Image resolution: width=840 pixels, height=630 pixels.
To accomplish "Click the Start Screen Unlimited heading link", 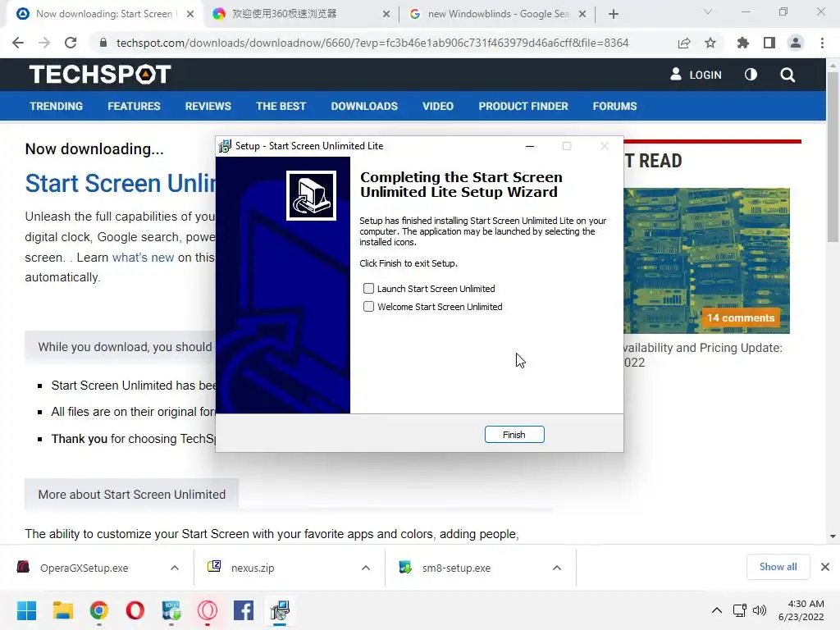I will coord(120,183).
